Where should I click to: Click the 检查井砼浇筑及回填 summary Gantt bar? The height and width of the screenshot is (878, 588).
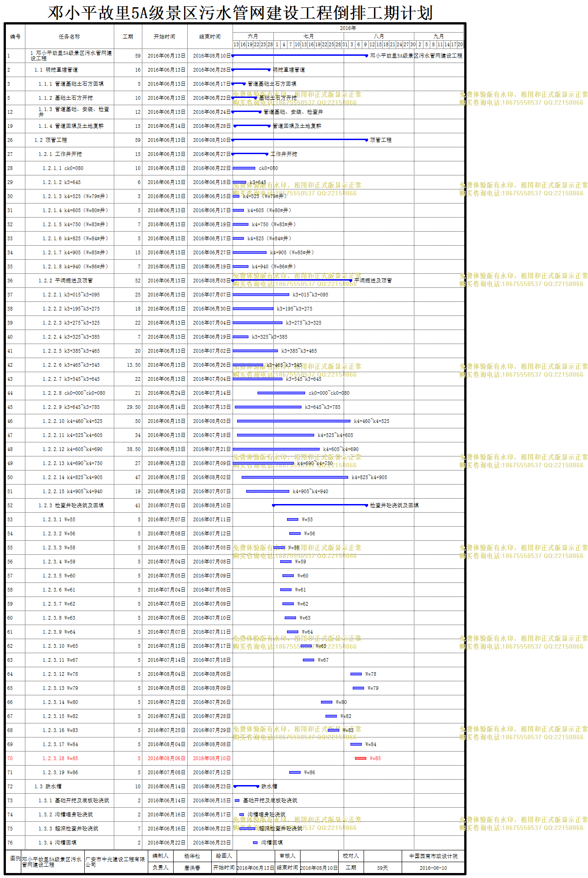[320, 505]
